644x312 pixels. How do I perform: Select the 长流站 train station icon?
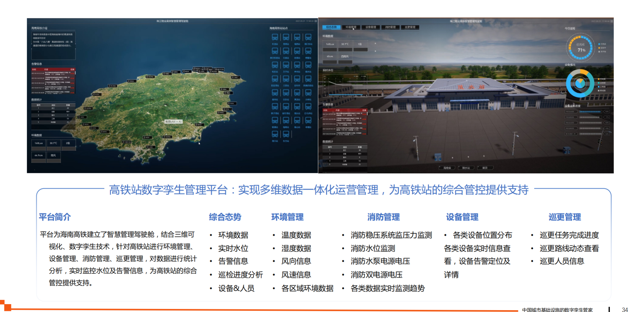(275, 37)
